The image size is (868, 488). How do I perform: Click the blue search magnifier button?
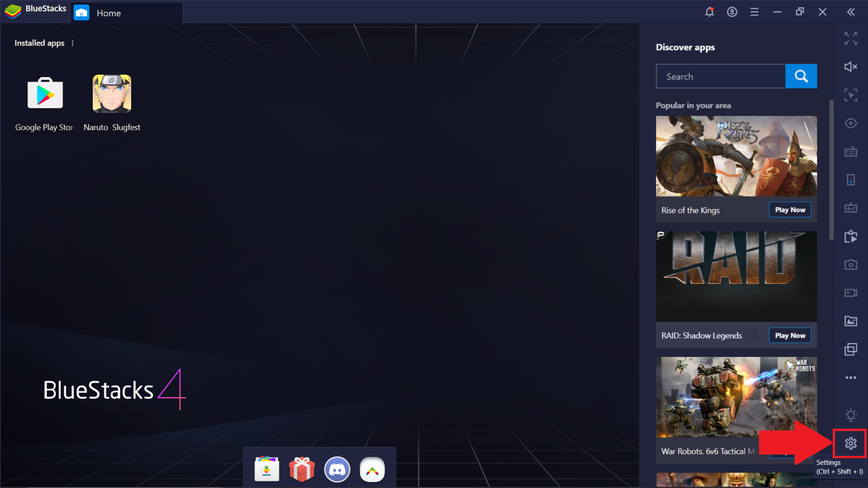(801, 76)
